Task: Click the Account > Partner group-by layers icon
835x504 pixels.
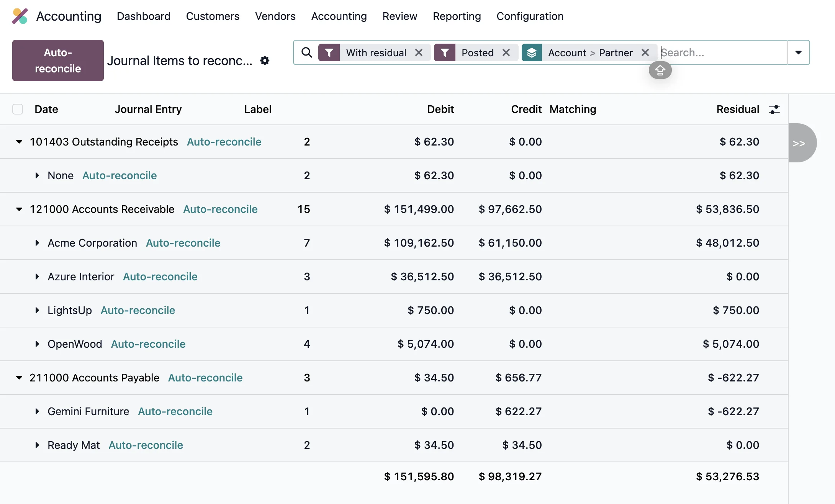Action: pyautogui.click(x=532, y=52)
